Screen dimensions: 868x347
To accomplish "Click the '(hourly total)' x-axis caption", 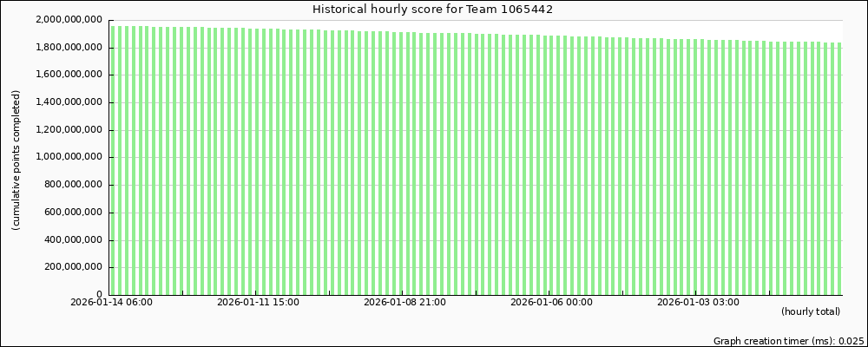I will pyautogui.click(x=810, y=312).
